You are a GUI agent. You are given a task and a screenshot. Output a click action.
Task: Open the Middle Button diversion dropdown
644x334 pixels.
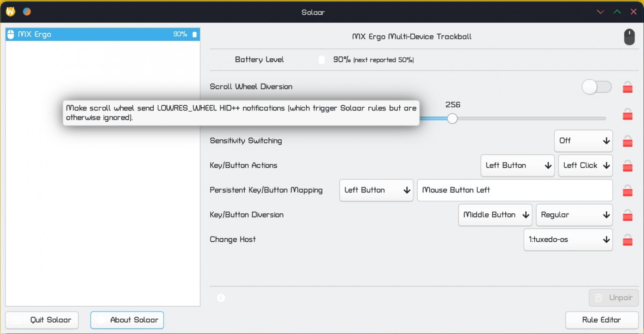point(495,215)
